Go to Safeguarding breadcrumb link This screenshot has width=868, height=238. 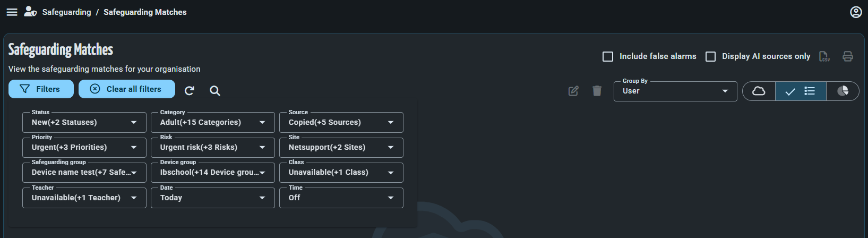pos(66,12)
